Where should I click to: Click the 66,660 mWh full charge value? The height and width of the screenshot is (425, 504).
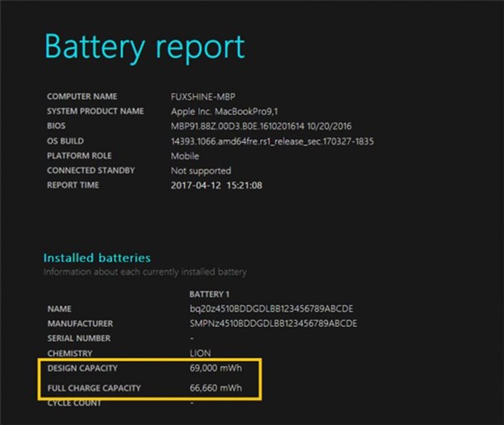(216, 388)
